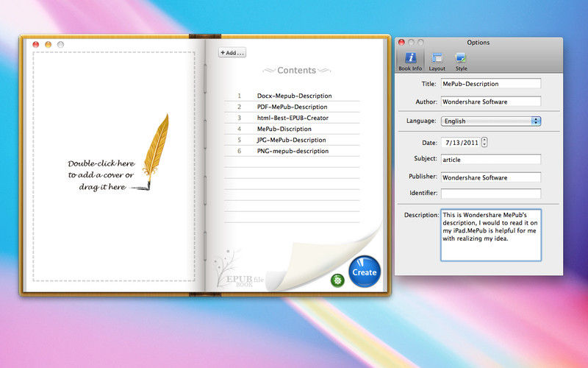Select PNG-mepub-description entry
588x368 pixels.
point(292,151)
